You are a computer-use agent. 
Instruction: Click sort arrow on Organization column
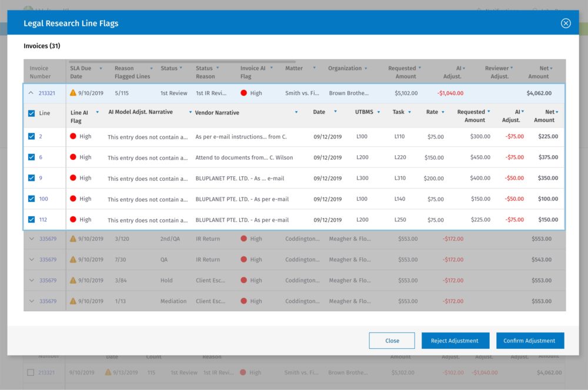tap(366, 69)
